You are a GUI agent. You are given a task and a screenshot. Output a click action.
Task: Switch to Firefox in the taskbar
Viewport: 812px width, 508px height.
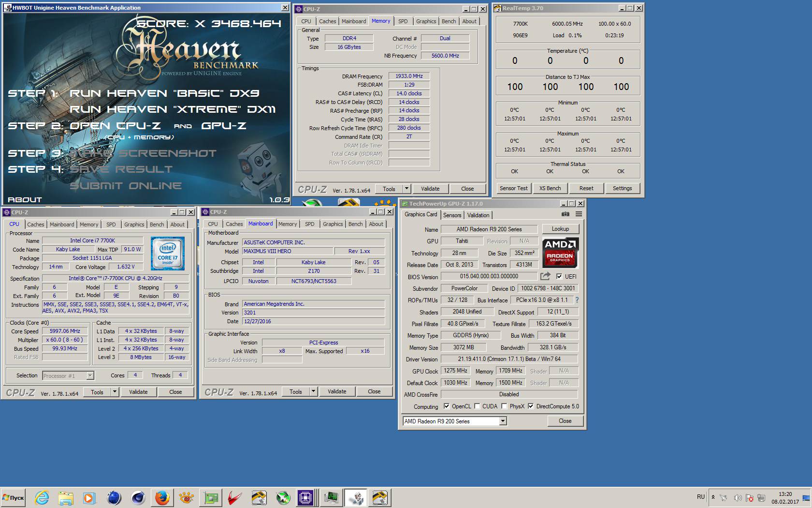point(162,497)
